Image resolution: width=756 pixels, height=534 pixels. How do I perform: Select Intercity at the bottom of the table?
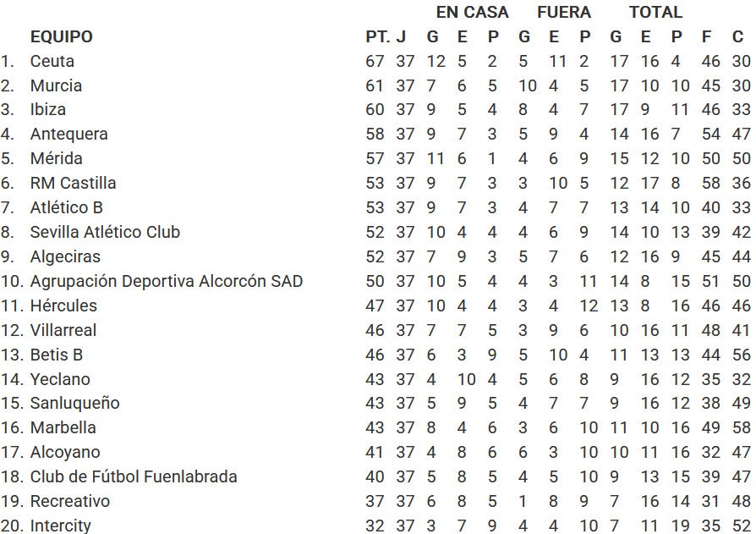click(60, 526)
